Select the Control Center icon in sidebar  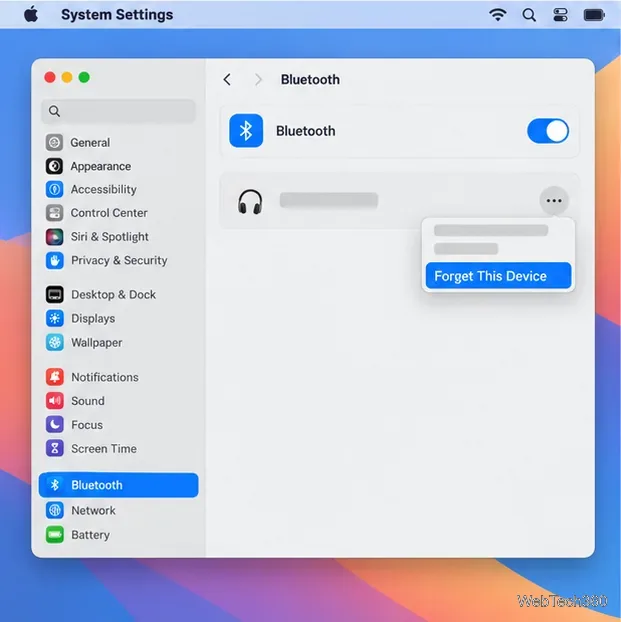pos(54,213)
